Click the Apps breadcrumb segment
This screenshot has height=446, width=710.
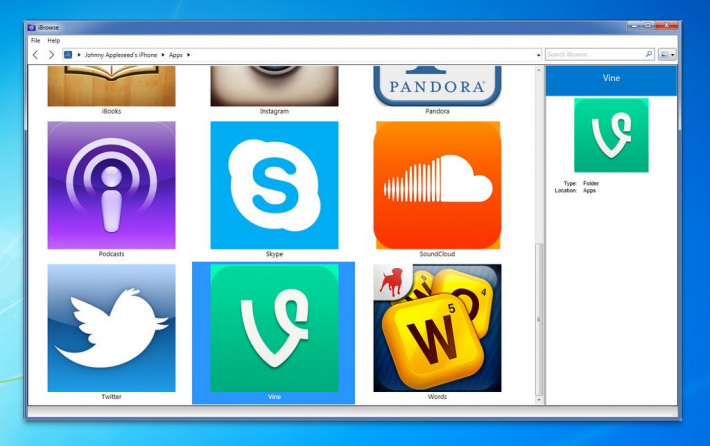click(x=176, y=55)
